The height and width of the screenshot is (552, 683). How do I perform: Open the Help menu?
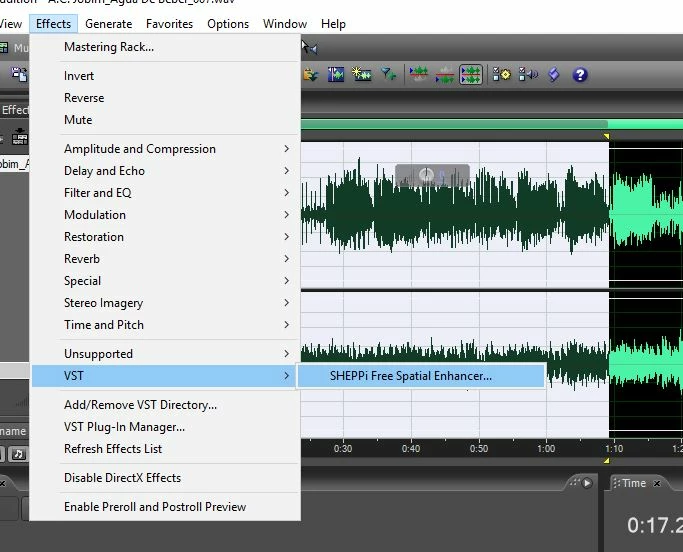pyautogui.click(x=333, y=24)
